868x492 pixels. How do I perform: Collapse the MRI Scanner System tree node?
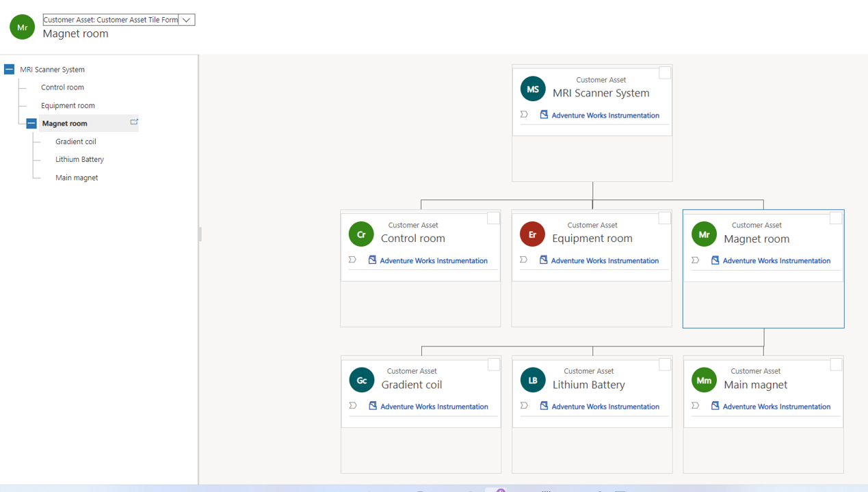click(9, 69)
